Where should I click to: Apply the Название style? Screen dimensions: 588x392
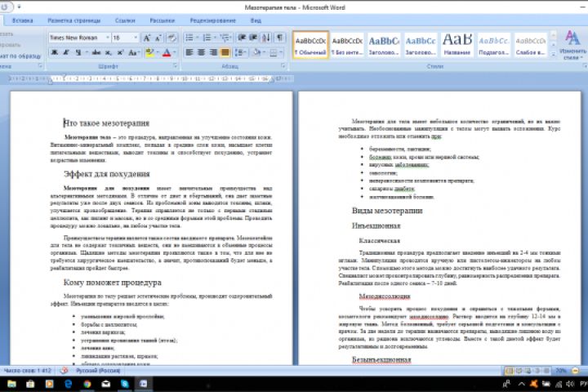pos(457,45)
